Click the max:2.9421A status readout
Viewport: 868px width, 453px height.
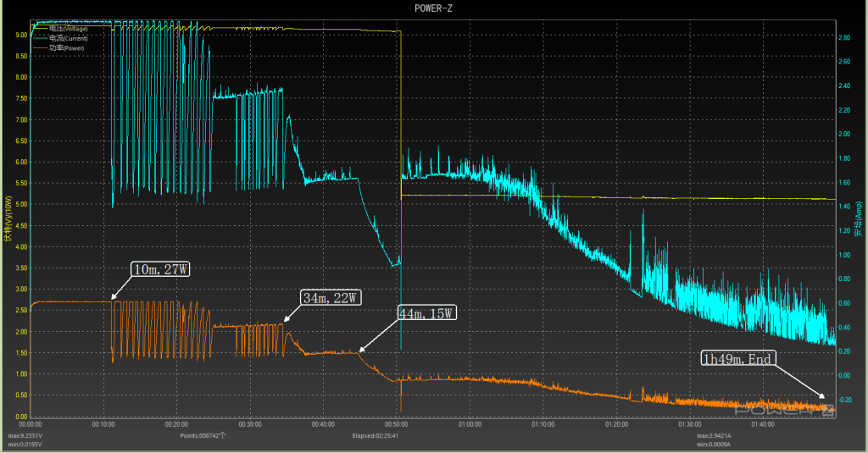tap(714, 436)
